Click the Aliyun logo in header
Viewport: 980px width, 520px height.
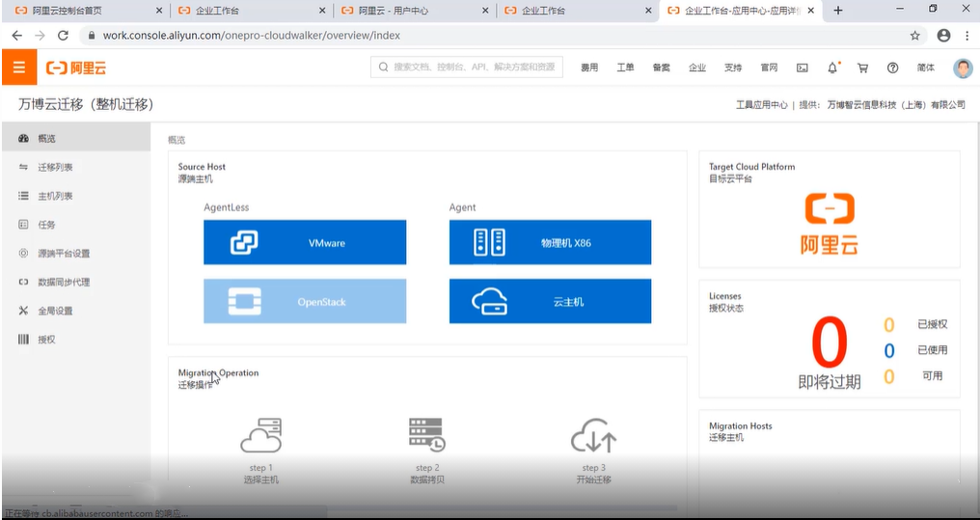coord(76,68)
